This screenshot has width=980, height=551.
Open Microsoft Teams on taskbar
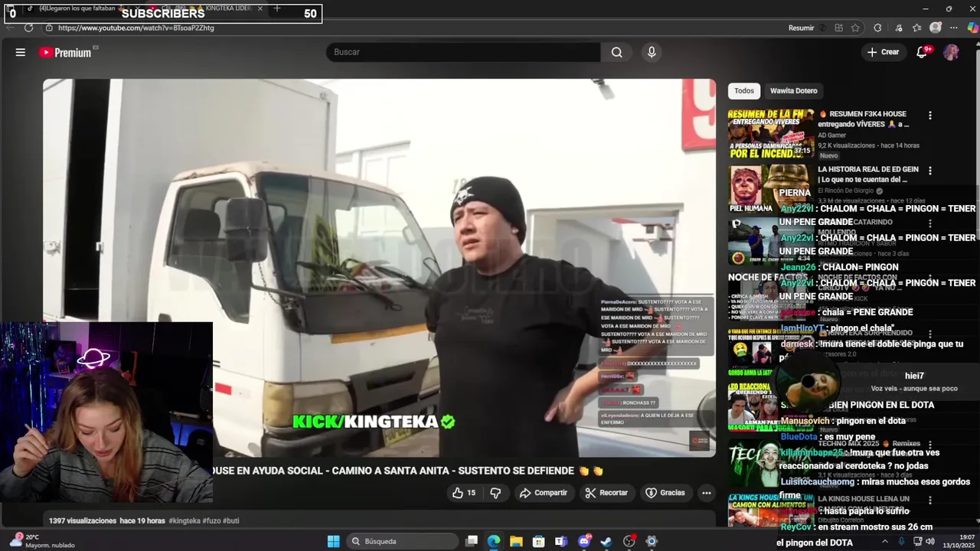click(x=561, y=541)
